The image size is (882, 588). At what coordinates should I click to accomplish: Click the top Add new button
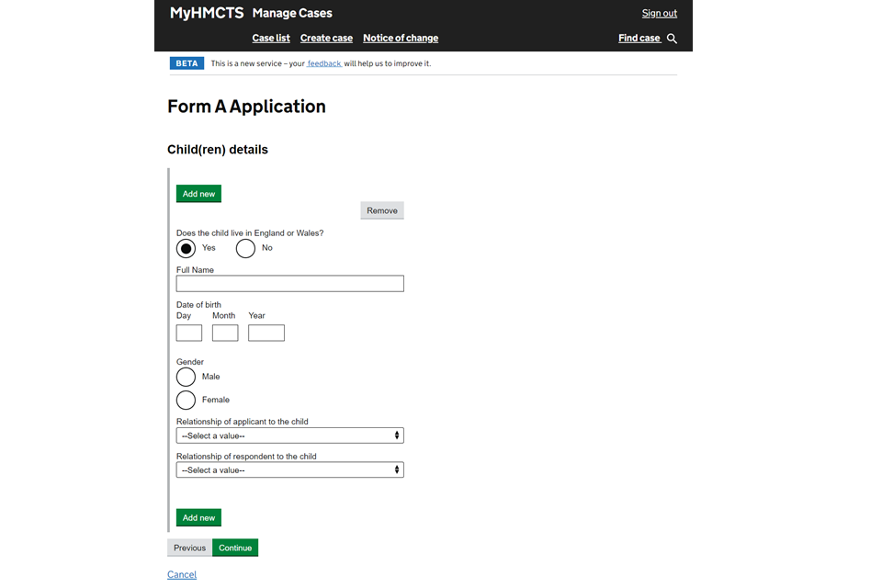(198, 194)
